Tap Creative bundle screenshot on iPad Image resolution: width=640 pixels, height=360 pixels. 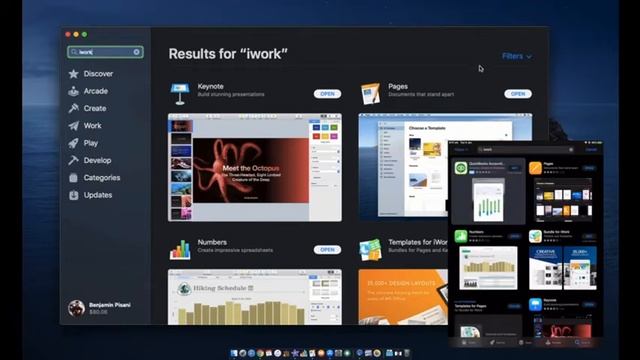coord(545,268)
